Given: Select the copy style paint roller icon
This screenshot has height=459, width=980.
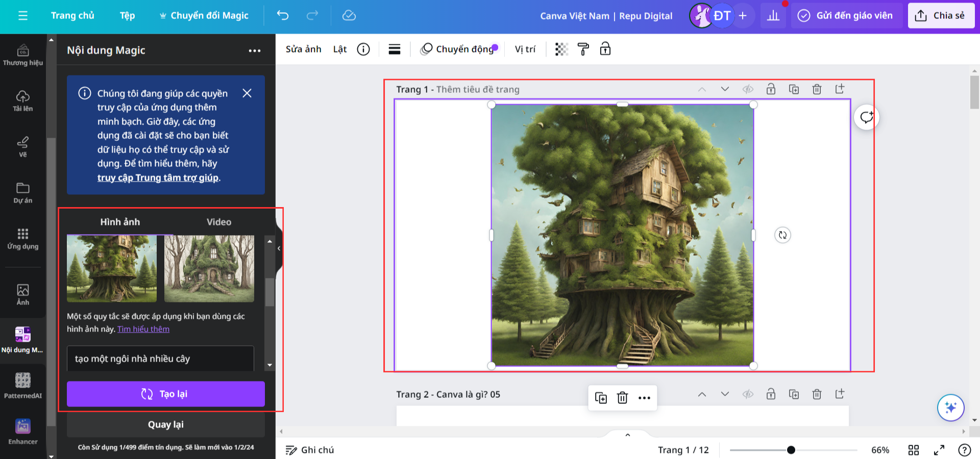Looking at the screenshot, I should [x=583, y=49].
